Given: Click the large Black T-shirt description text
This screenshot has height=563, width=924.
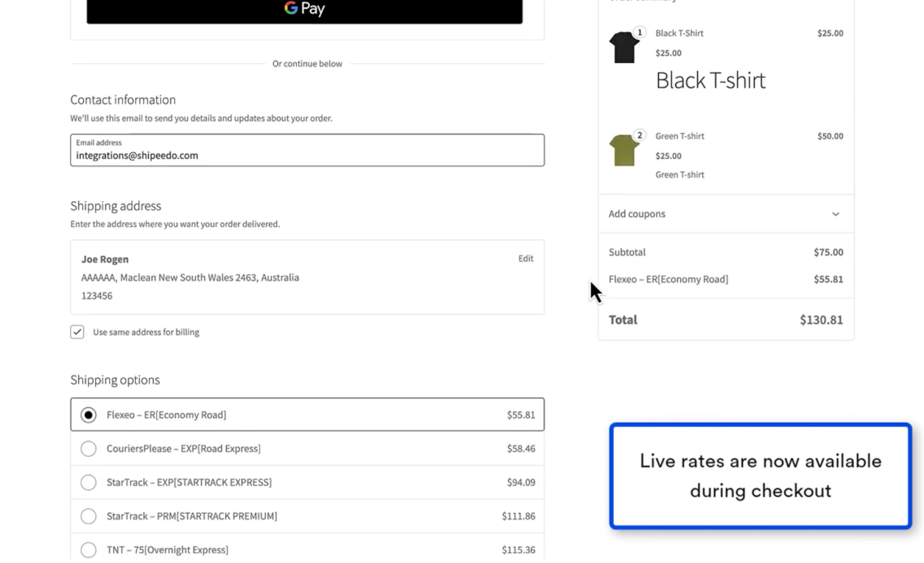Looking at the screenshot, I should [x=711, y=81].
